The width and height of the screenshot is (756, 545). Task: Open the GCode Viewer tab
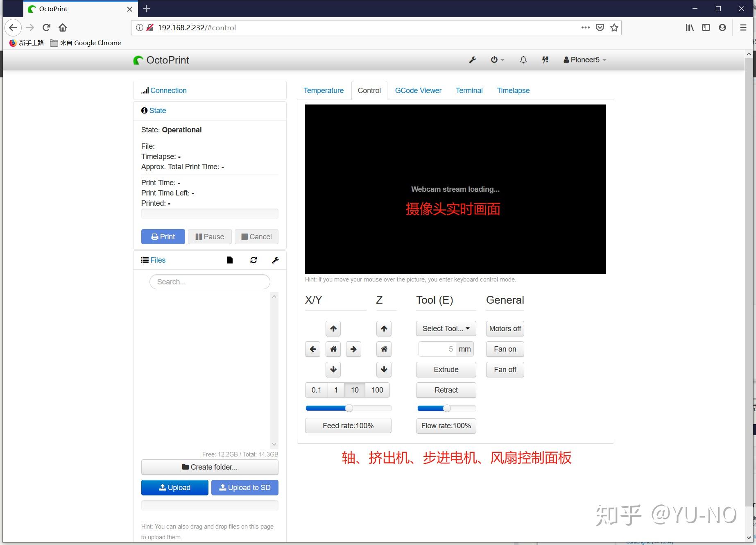tap(418, 90)
